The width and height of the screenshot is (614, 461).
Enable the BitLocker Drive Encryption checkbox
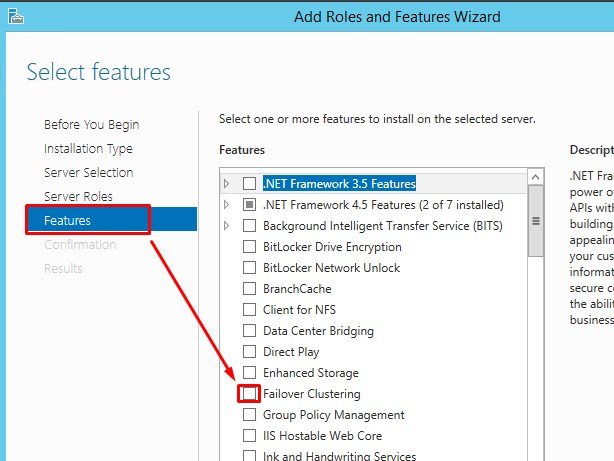pyautogui.click(x=249, y=247)
